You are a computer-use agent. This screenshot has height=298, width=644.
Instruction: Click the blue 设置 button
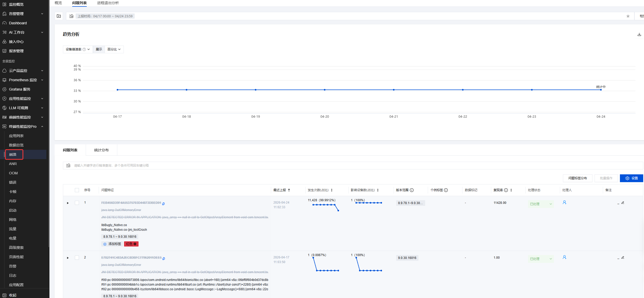(x=631, y=178)
